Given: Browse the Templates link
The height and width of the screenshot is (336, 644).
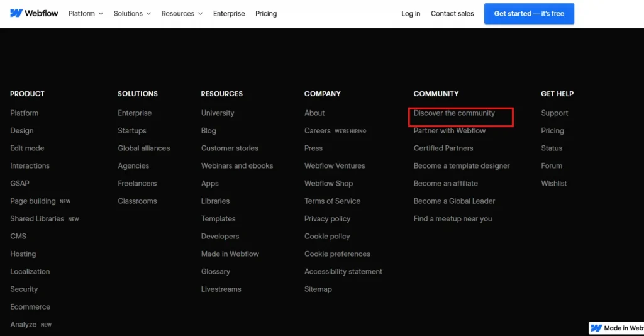Looking at the screenshot, I should pos(218,219).
